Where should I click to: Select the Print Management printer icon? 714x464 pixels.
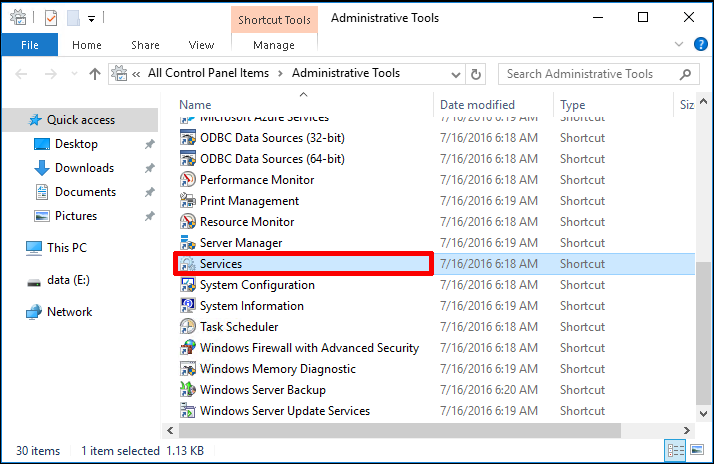188,200
